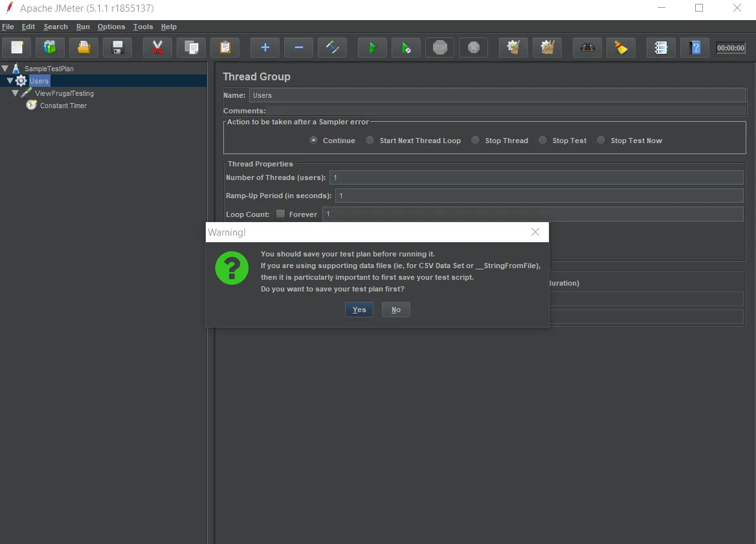Click the Save floppy disk icon
The image size is (756, 544).
click(118, 47)
